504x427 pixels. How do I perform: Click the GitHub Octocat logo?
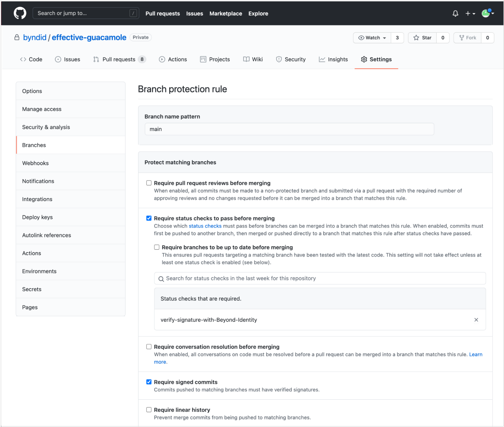(20, 13)
